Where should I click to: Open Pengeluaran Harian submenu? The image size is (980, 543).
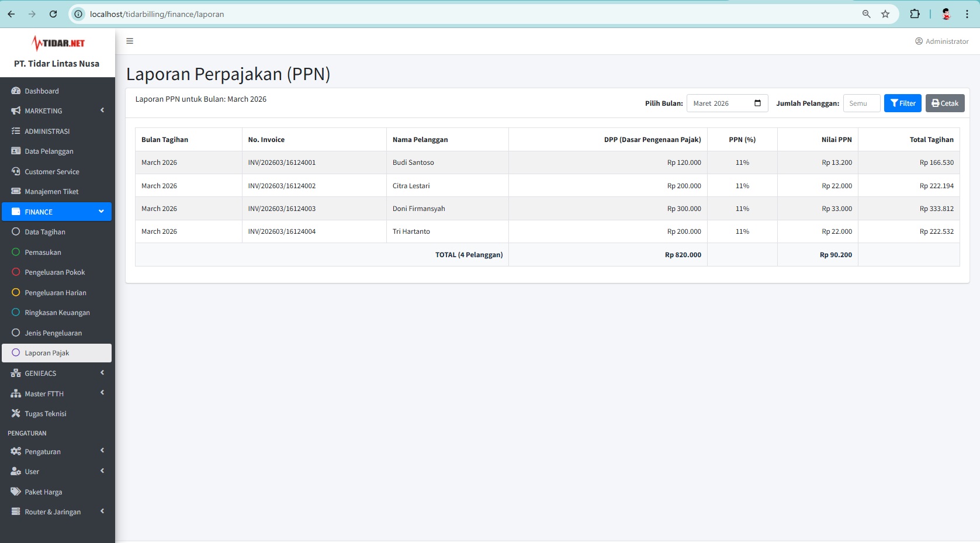pos(57,293)
